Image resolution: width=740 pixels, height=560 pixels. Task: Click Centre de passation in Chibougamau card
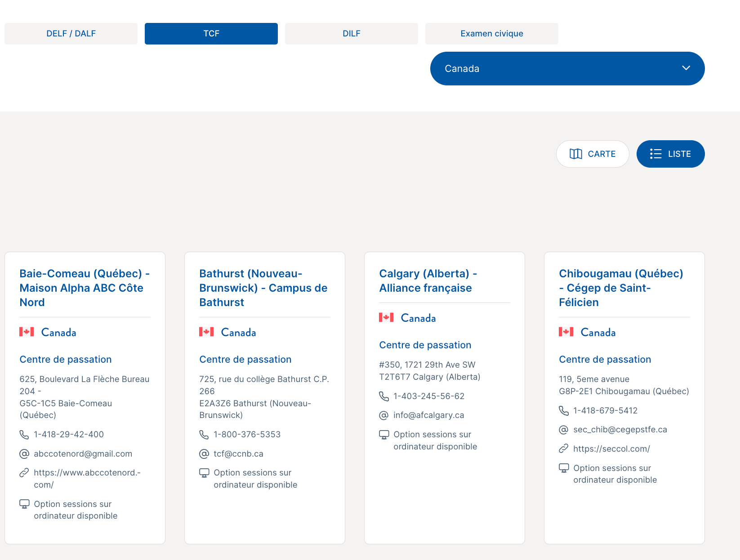click(x=605, y=360)
